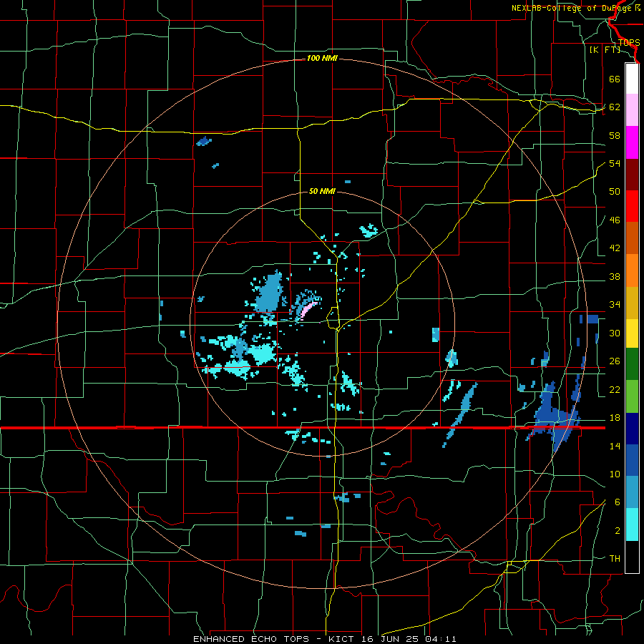Click the legend value '42'
The height and width of the screenshot is (644, 644).
[615, 248]
